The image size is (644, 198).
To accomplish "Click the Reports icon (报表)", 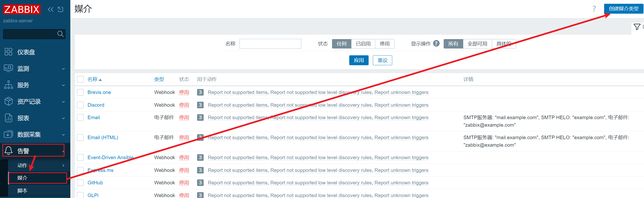I will tap(8, 118).
